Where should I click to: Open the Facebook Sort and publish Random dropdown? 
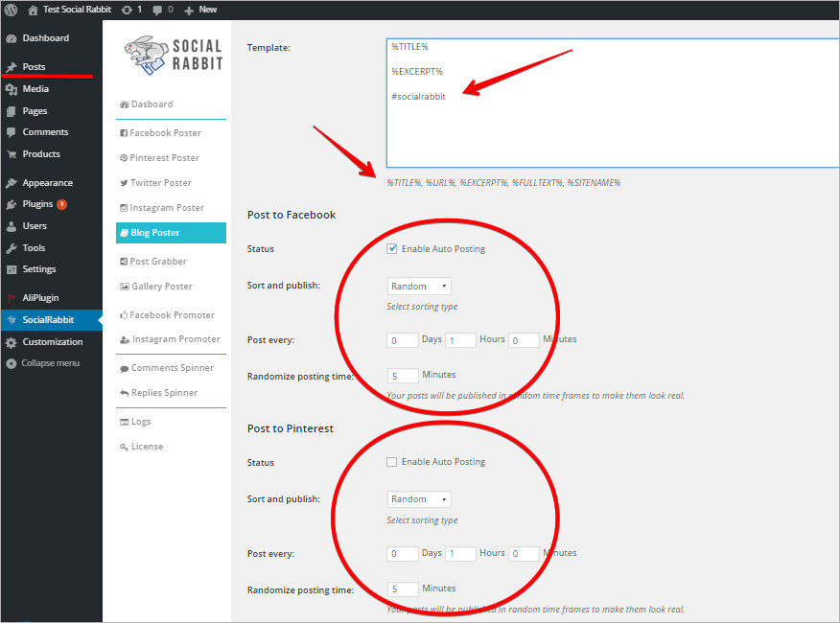point(419,286)
